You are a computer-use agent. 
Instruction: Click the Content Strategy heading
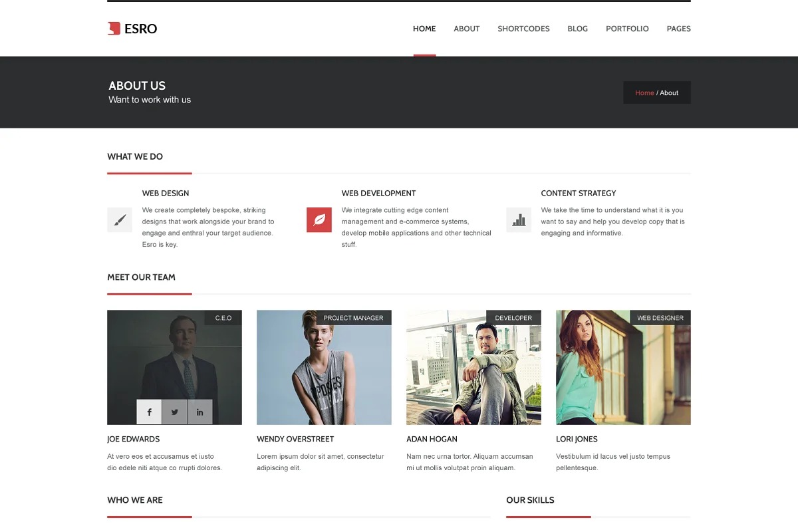pyautogui.click(x=578, y=194)
